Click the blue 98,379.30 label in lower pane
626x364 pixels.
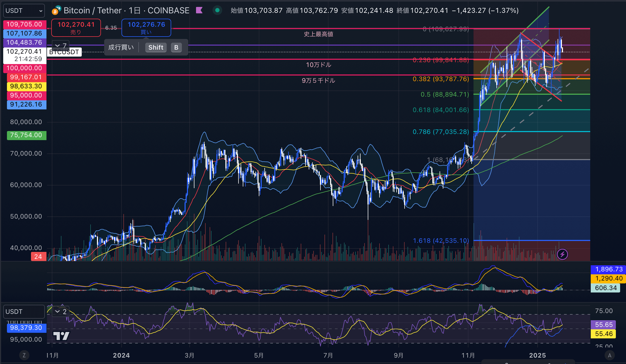tap(26, 328)
